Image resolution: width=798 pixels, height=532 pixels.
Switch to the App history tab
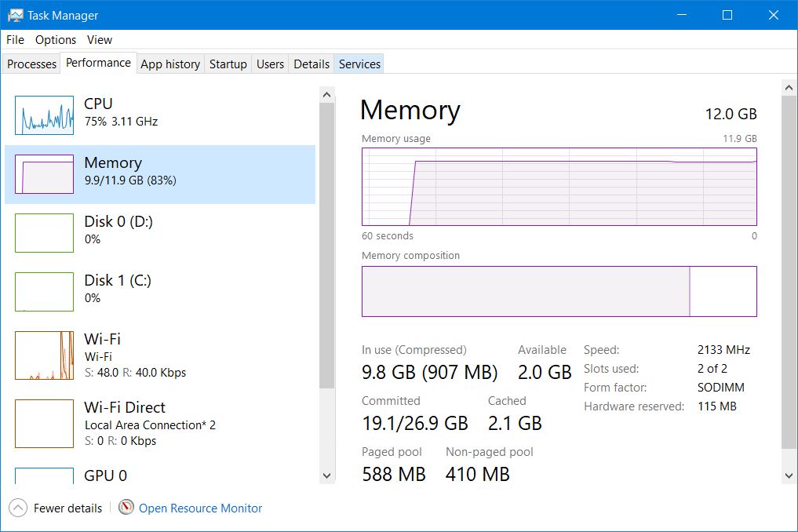tap(170, 64)
